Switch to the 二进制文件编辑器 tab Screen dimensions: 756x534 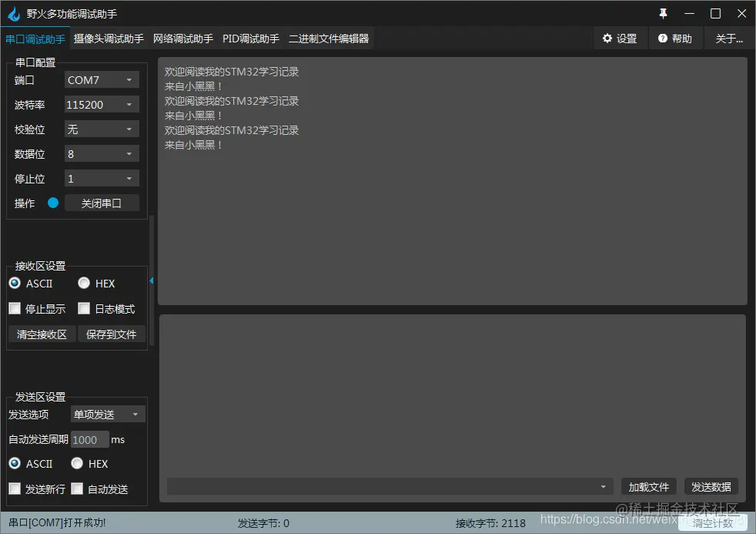pyautogui.click(x=329, y=38)
